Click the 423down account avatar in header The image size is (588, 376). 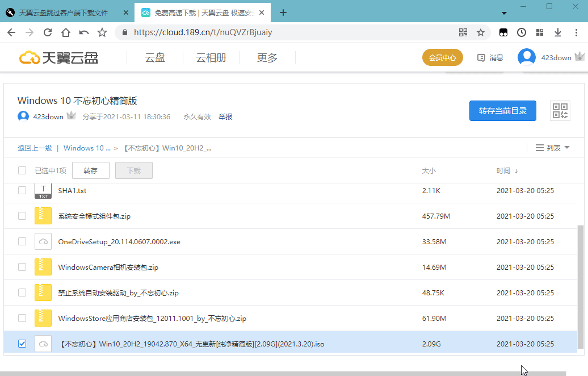pyautogui.click(x=527, y=57)
